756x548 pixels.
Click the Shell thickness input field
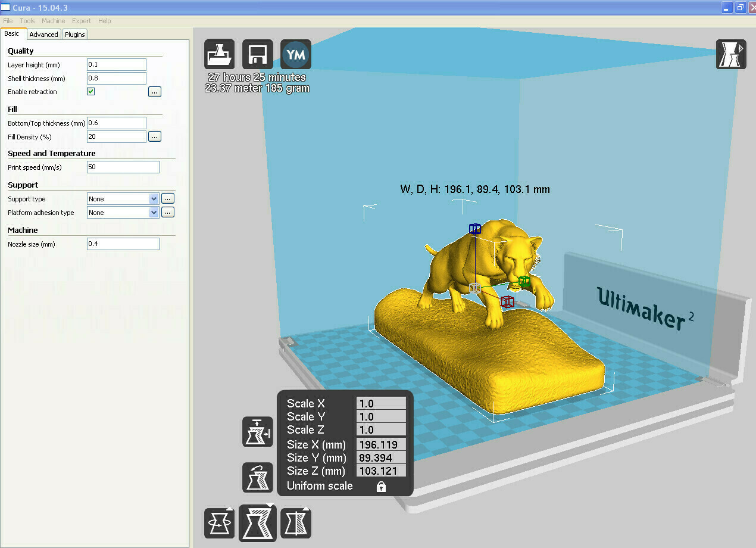point(117,78)
